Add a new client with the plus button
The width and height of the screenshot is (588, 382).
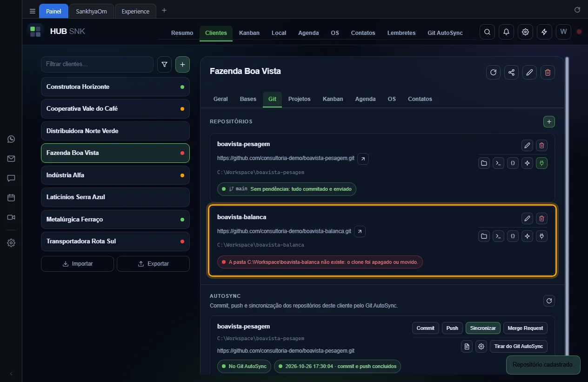pyautogui.click(x=182, y=65)
